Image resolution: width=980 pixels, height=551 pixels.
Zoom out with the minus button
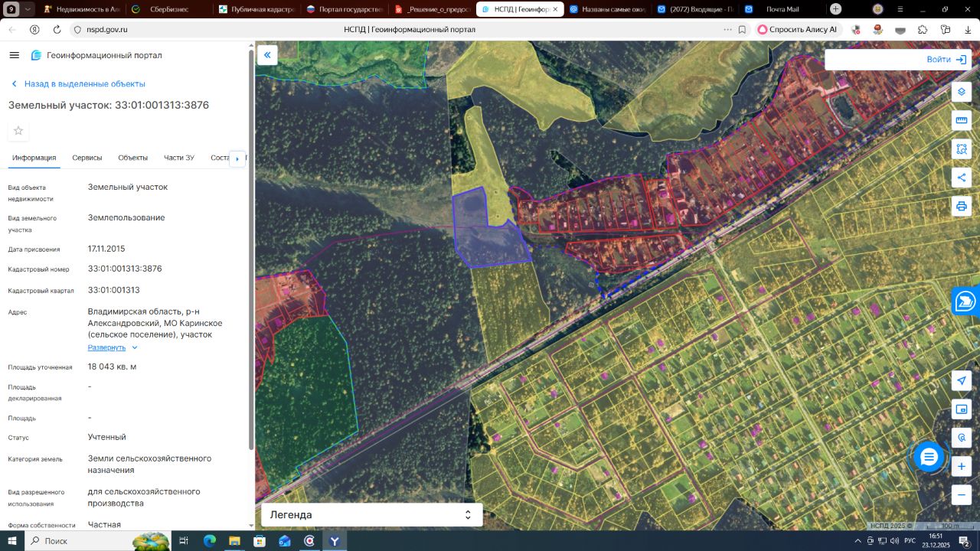(962, 494)
